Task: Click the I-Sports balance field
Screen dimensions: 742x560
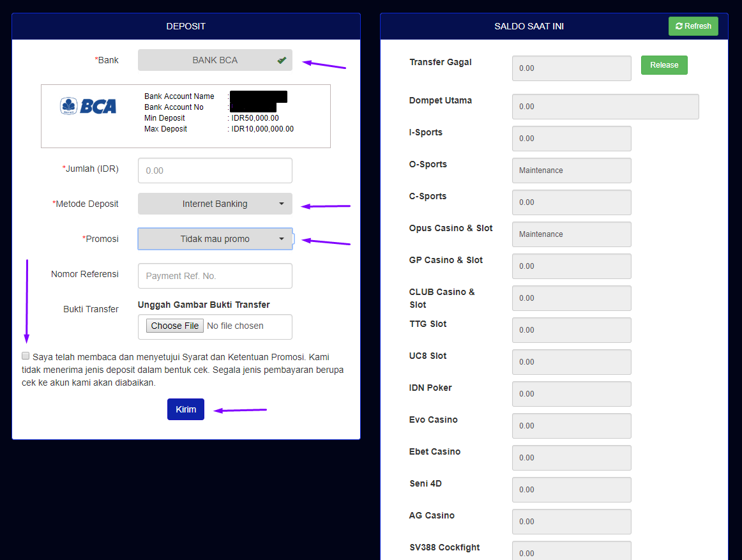Action: tap(572, 138)
